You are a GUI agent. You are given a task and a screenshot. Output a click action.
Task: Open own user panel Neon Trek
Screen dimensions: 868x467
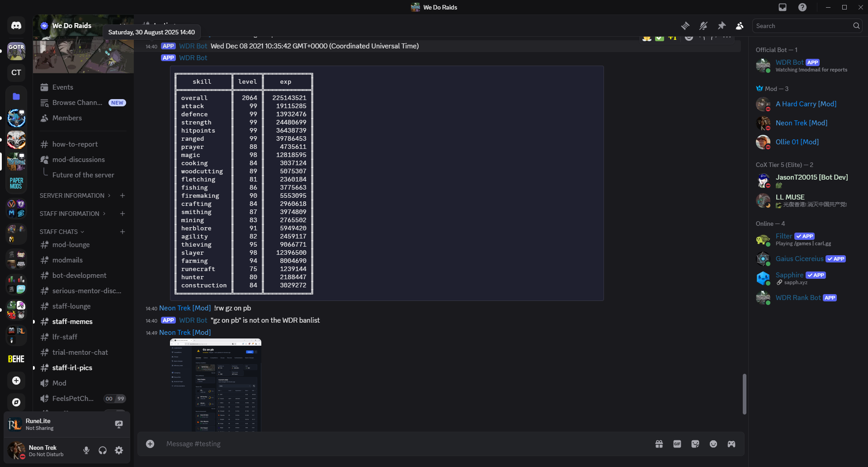point(42,450)
